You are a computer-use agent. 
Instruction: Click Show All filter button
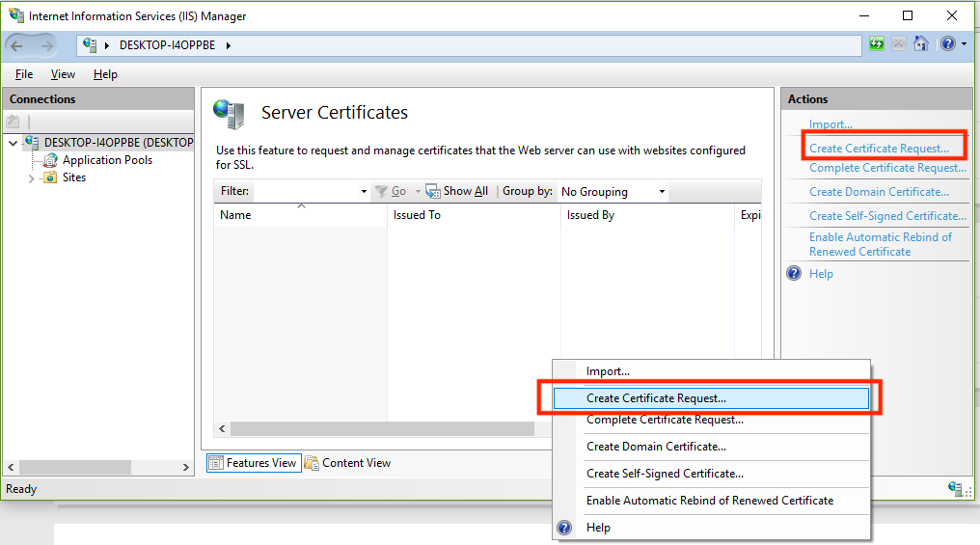click(457, 192)
